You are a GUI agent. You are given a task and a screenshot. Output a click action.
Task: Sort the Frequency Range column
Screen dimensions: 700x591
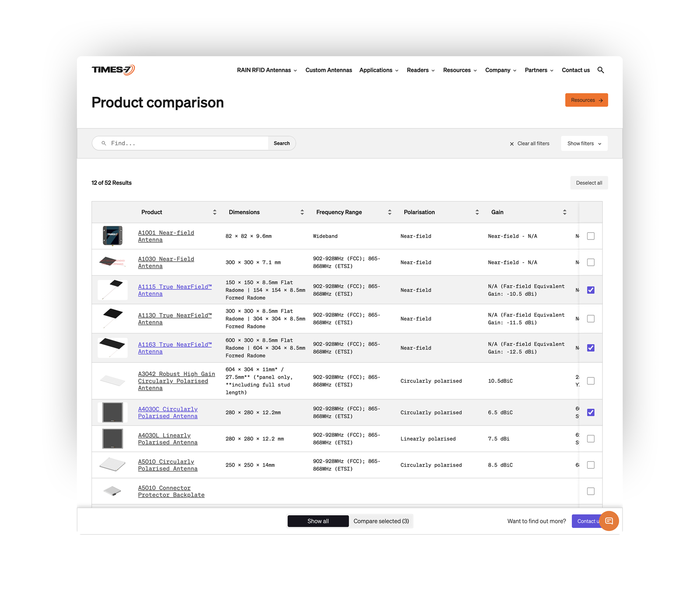click(390, 212)
